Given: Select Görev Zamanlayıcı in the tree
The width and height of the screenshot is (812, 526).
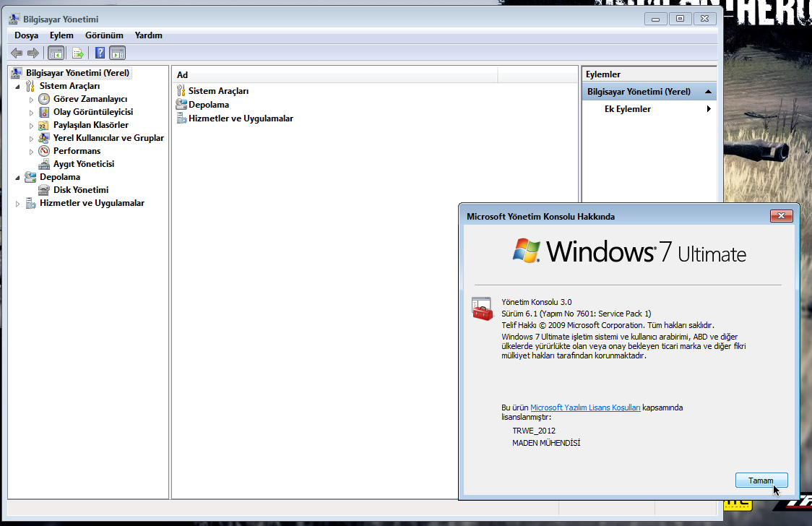Looking at the screenshot, I should tap(90, 99).
